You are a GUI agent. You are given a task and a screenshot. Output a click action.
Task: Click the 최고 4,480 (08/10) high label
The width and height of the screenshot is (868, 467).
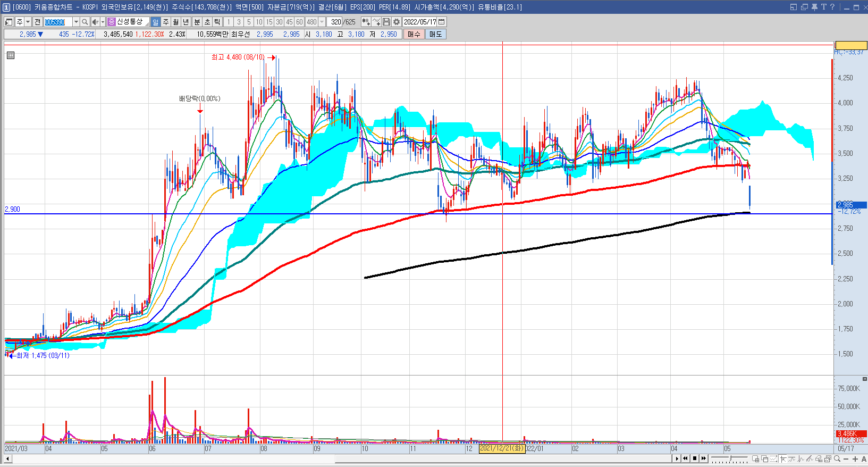pyautogui.click(x=238, y=57)
